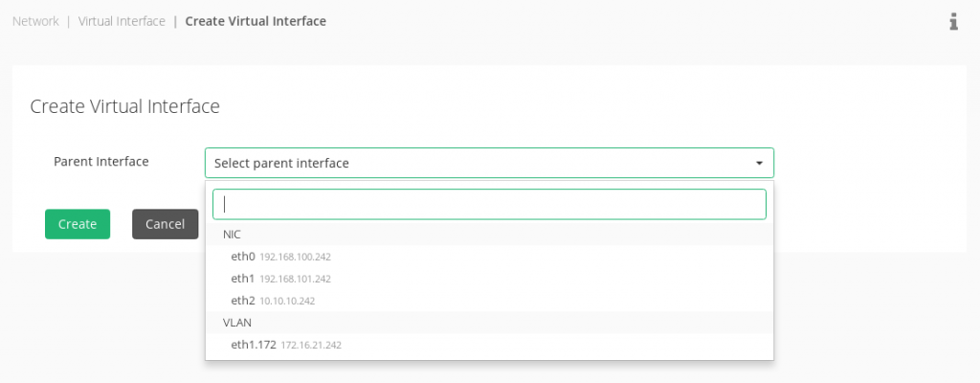The height and width of the screenshot is (383, 980).
Task: Focus the search field inside the dropdown
Action: pos(489,204)
